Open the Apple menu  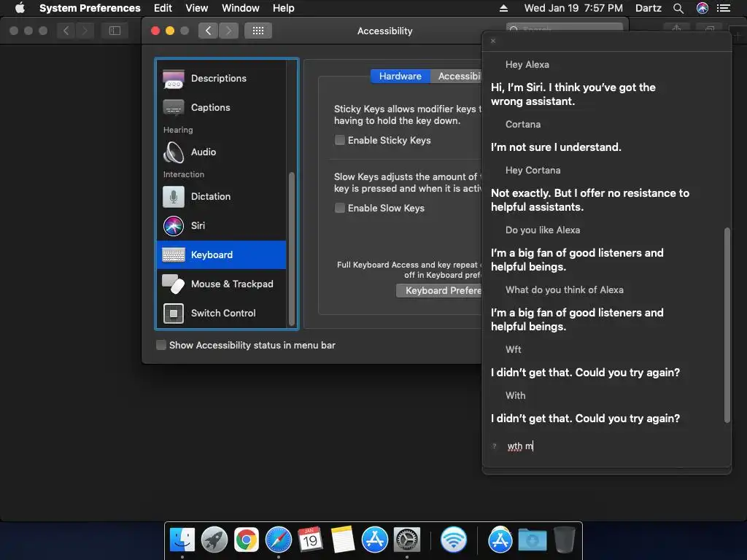20,8
